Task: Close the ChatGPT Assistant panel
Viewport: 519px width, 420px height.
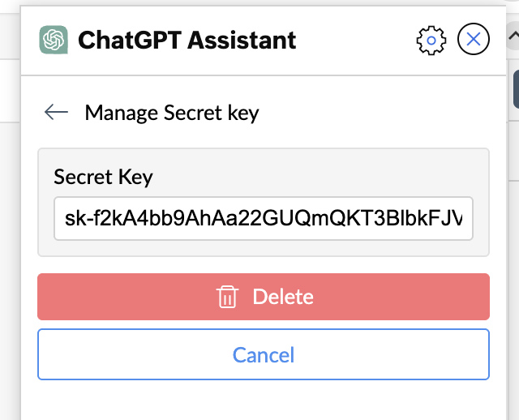Action: click(x=474, y=39)
